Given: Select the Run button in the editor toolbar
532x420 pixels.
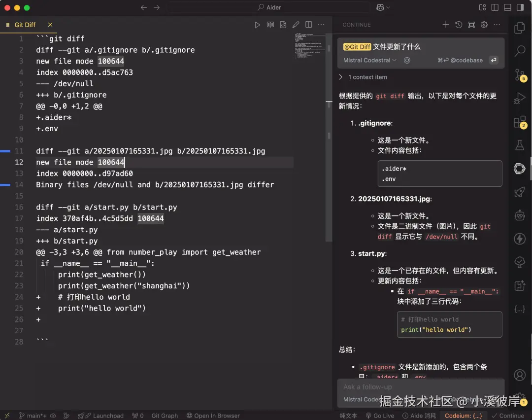Looking at the screenshot, I should point(257,25).
